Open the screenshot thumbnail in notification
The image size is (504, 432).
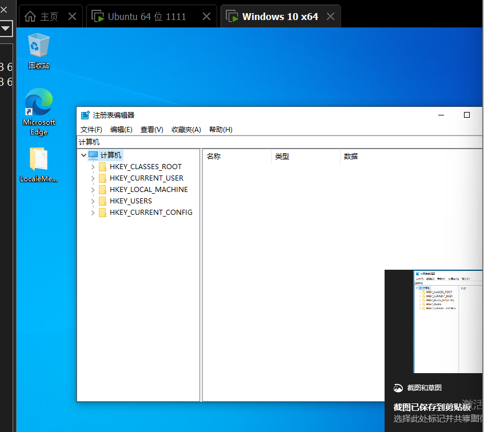(x=448, y=322)
